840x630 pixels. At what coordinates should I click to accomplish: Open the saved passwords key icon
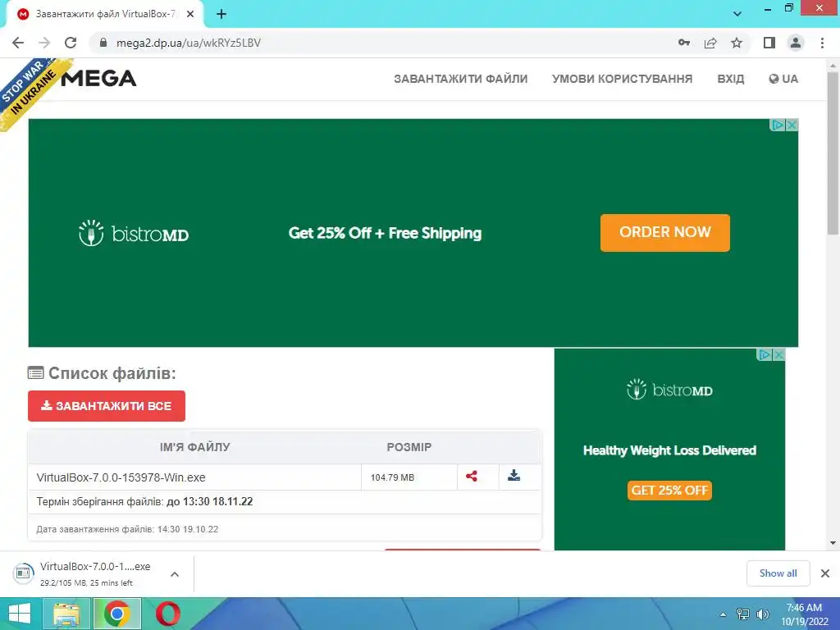point(683,43)
